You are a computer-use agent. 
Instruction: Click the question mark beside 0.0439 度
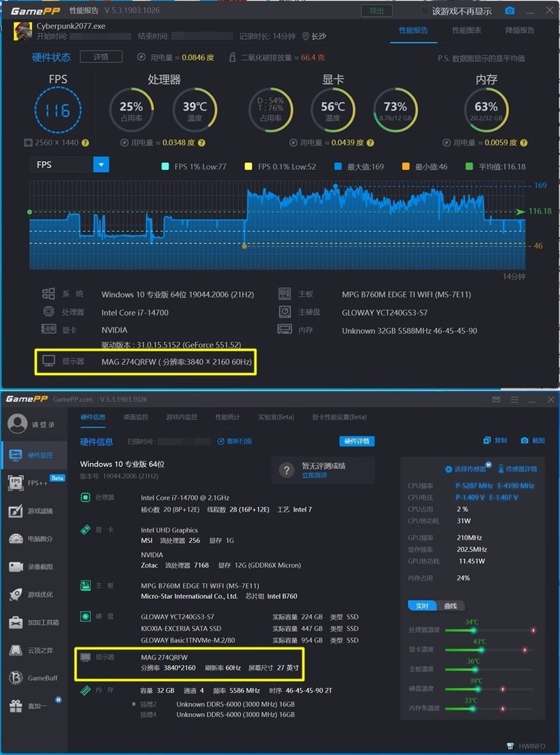tap(370, 143)
